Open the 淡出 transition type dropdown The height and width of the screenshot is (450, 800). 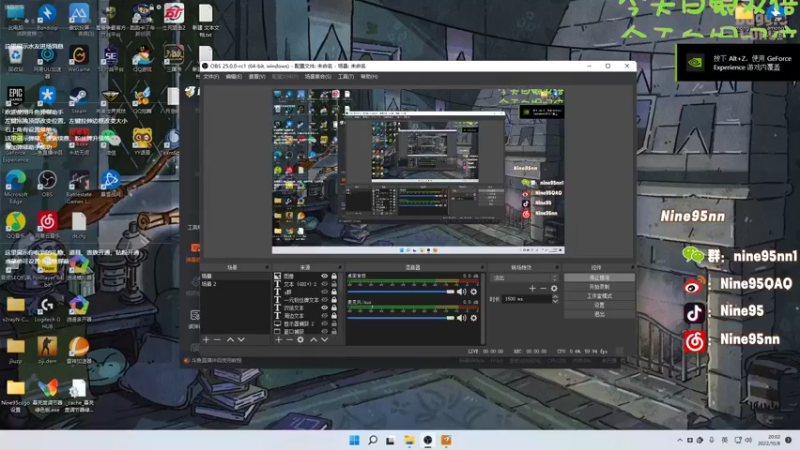click(x=524, y=278)
